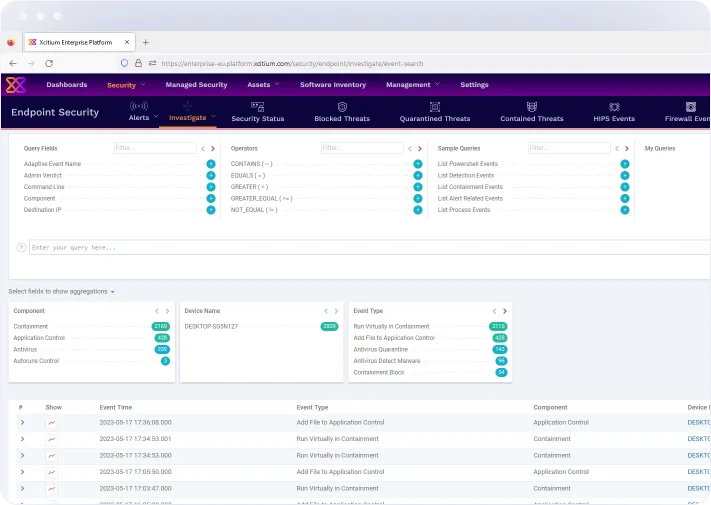
Task: Add EQUALS operator to query
Action: 418,175
